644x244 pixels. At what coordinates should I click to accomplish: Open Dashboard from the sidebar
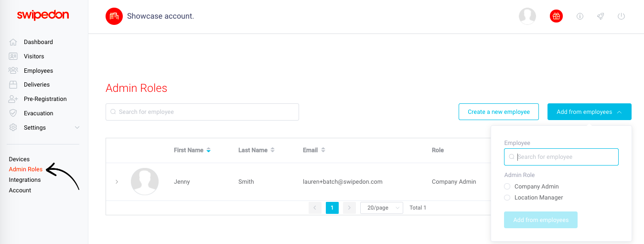[x=38, y=42]
